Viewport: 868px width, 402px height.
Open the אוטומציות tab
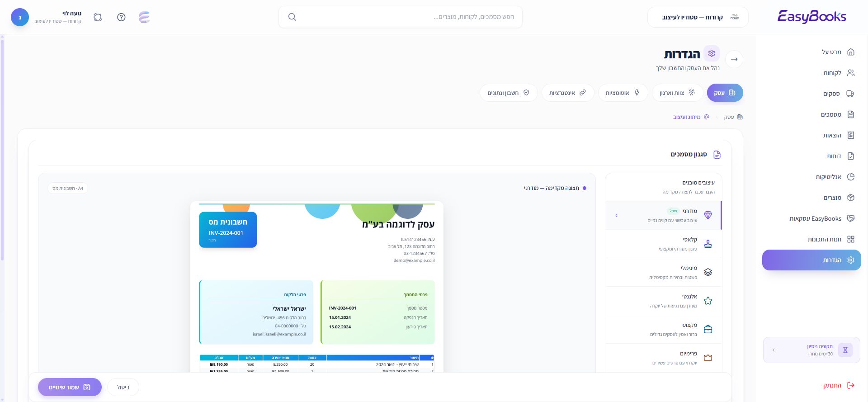point(623,93)
